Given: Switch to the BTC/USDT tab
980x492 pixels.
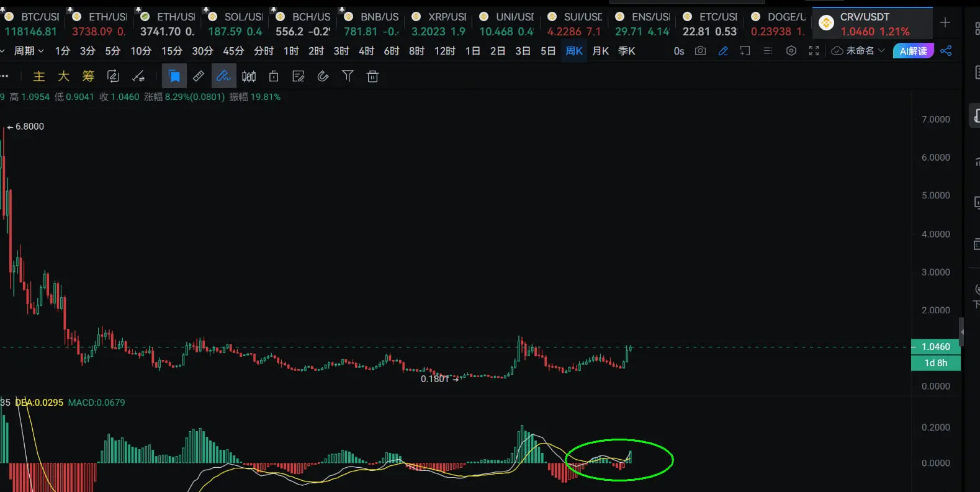Looking at the screenshot, I should [31, 24].
